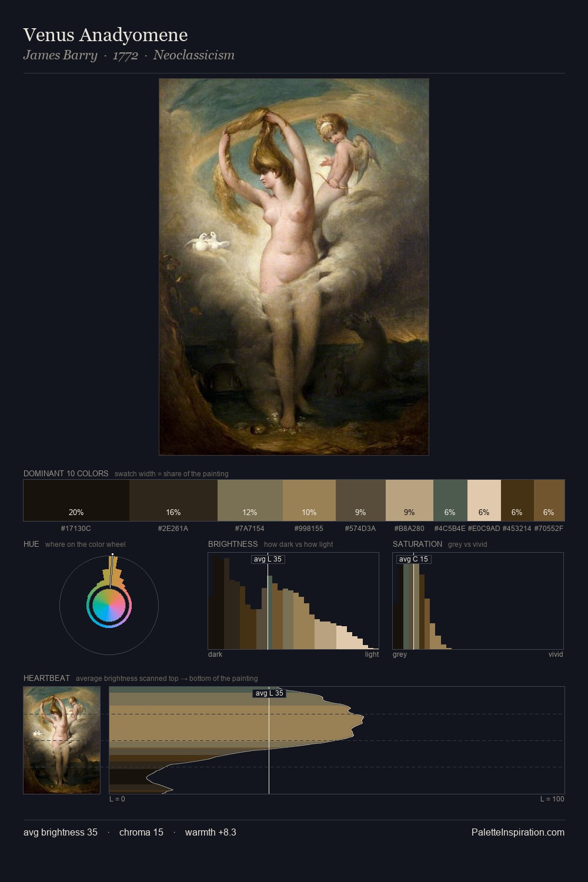Click hex code text '#574D3A'
The width and height of the screenshot is (588, 882).
tap(360, 529)
